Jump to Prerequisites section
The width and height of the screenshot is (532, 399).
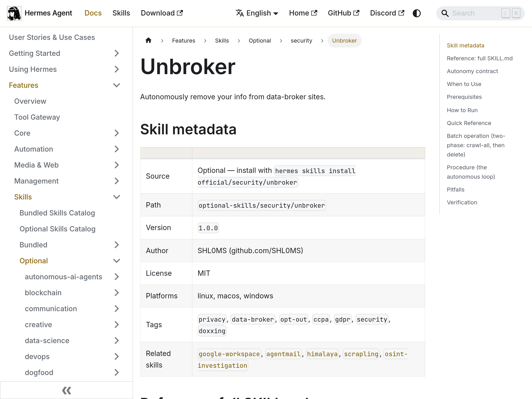[x=464, y=97]
